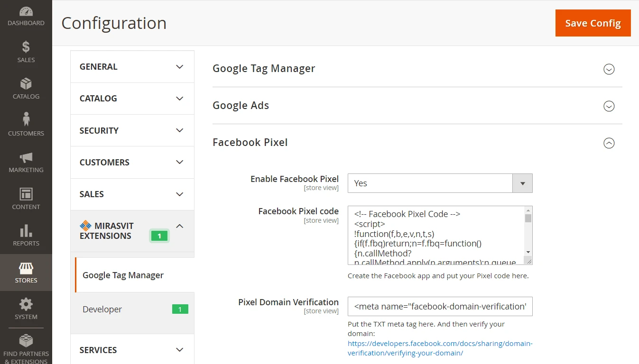Select the Developer tab item

102,309
